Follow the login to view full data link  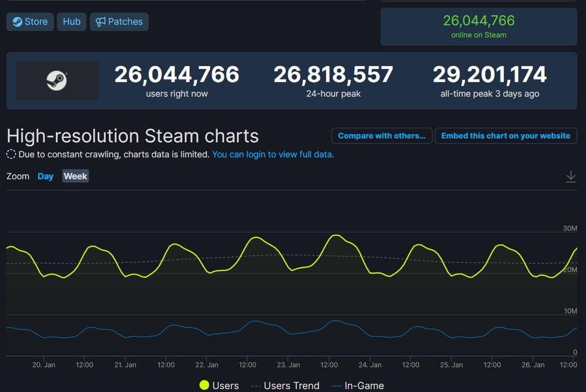[273, 154]
